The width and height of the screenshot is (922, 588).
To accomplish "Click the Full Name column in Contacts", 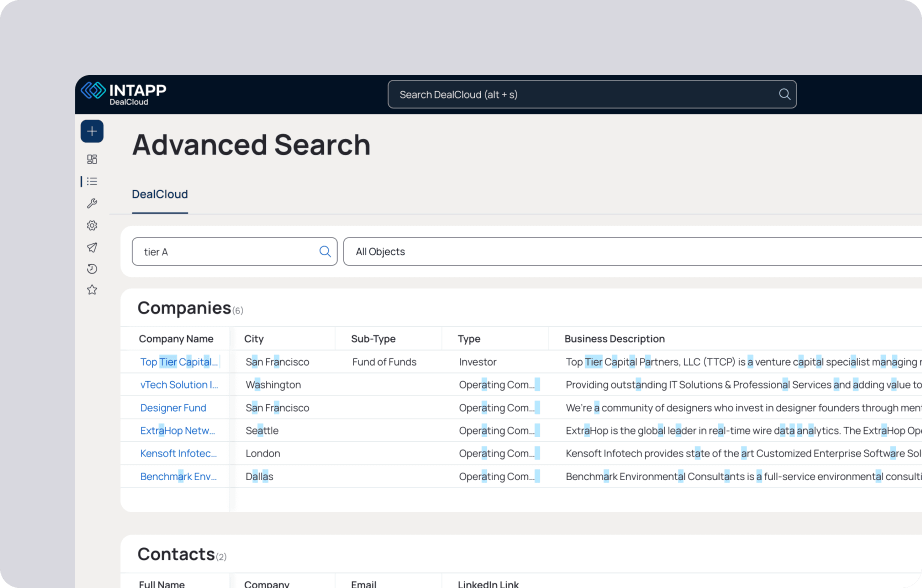I will pyautogui.click(x=162, y=584).
